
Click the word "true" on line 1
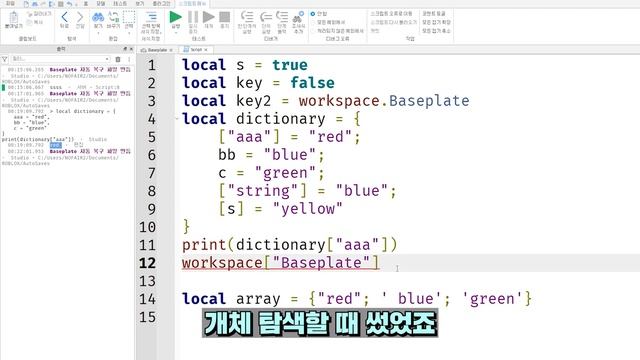(290, 64)
